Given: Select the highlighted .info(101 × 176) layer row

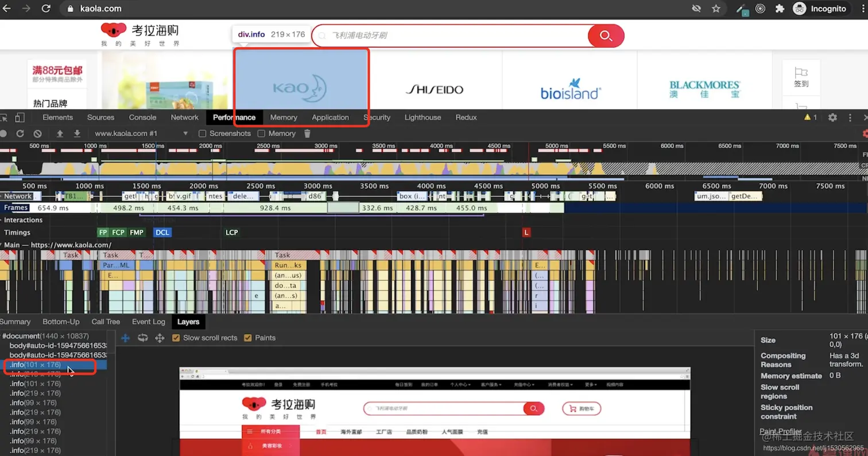Looking at the screenshot, I should tap(53, 365).
